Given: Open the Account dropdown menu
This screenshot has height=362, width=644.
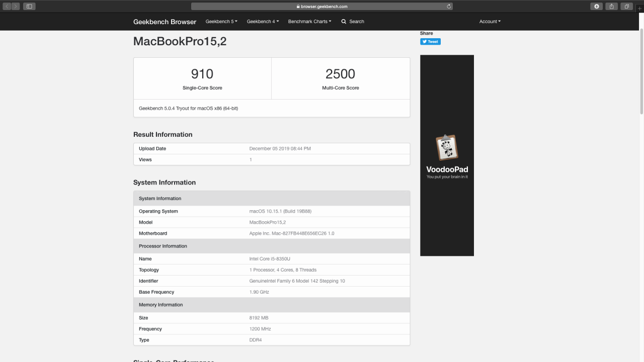Looking at the screenshot, I should point(490,22).
